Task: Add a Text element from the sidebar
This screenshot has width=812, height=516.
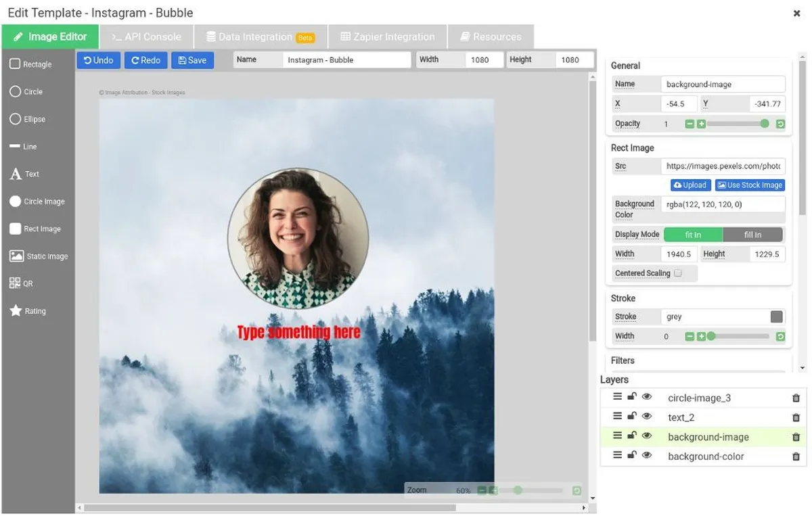Action: [x=24, y=174]
